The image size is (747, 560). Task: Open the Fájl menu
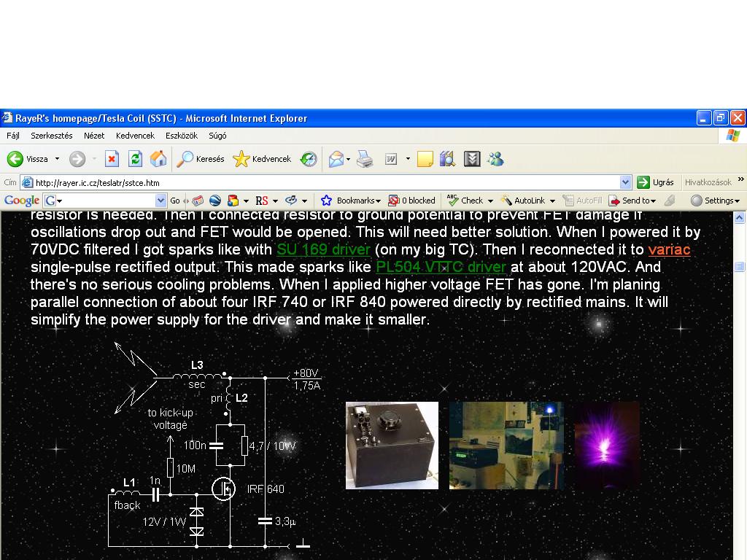[x=13, y=136]
